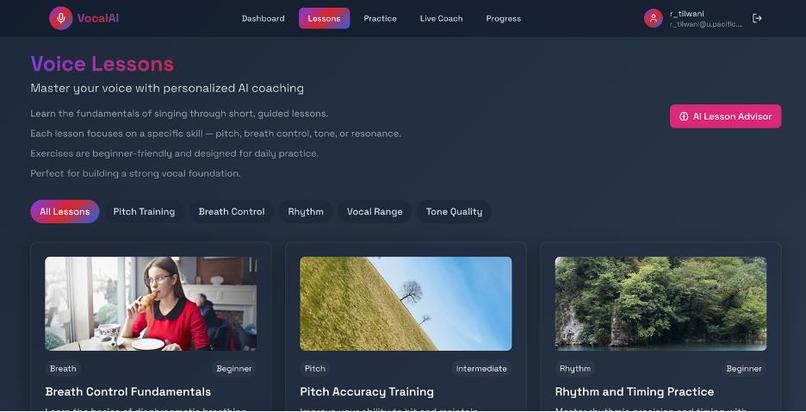Open the Dashboard nav item
806x412 pixels.
(263, 18)
